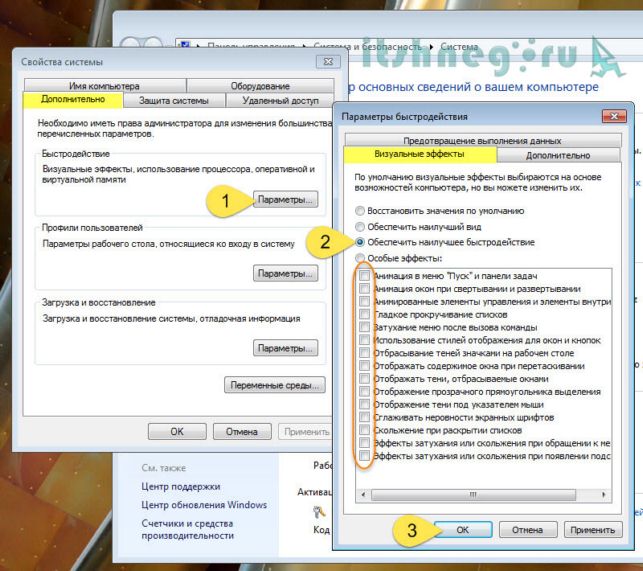Close the Параметры быстродействия dialog

(x=614, y=116)
